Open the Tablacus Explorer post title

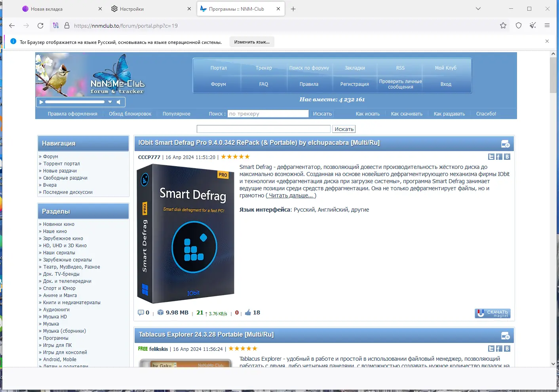tap(206, 335)
